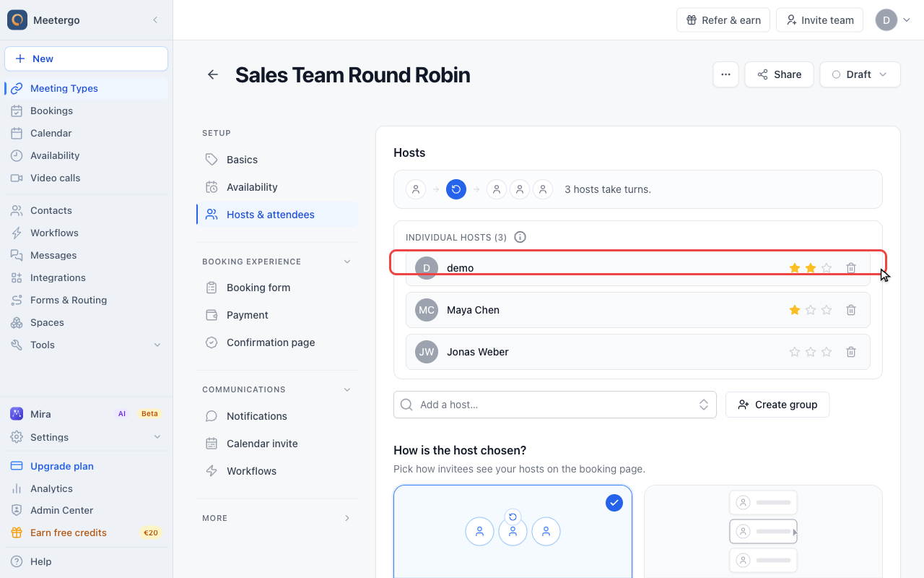Screen dimensions: 924x578
Task: Click the Add a host search field
Action: [x=555, y=405]
